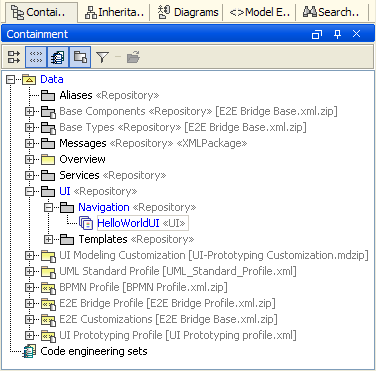
Task: Collapse the Data root node
Action: [x=11, y=79]
